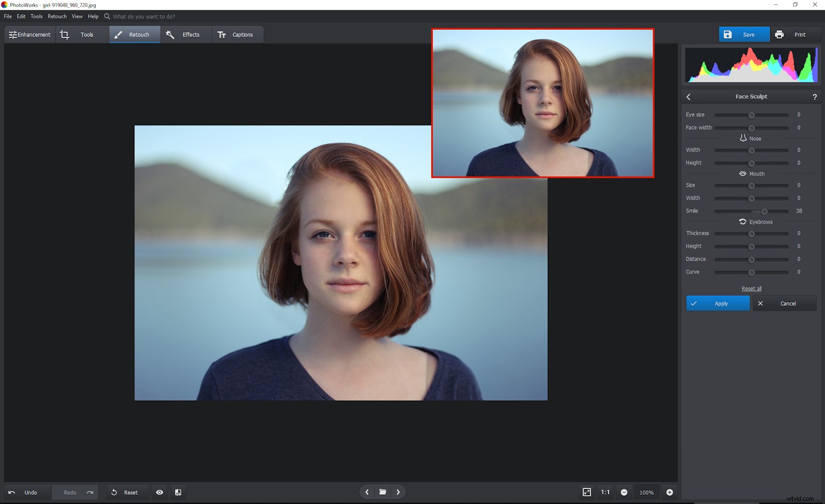Open the Retouch menu
The width and height of the screenshot is (825, 504).
pos(57,16)
